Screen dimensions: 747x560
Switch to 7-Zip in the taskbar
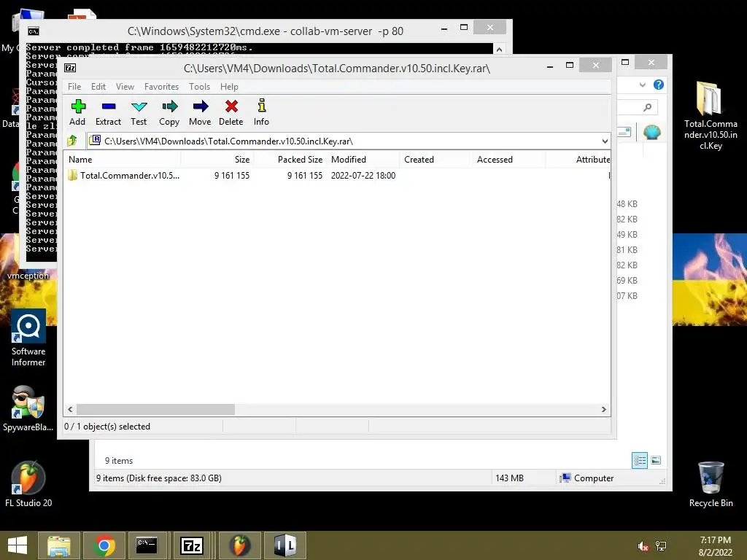click(192, 545)
